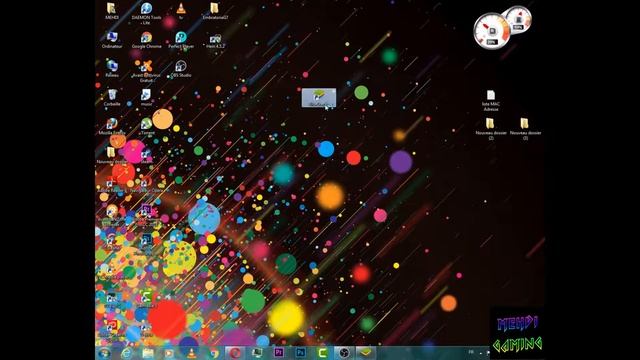Open Premiere Pro from the taskbar

[x=279, y=353]
